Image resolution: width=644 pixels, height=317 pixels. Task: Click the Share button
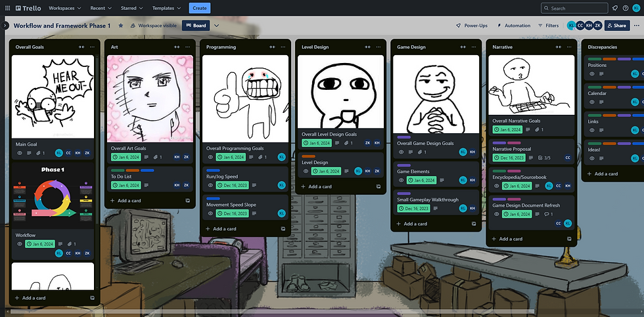tap(617, 26)
